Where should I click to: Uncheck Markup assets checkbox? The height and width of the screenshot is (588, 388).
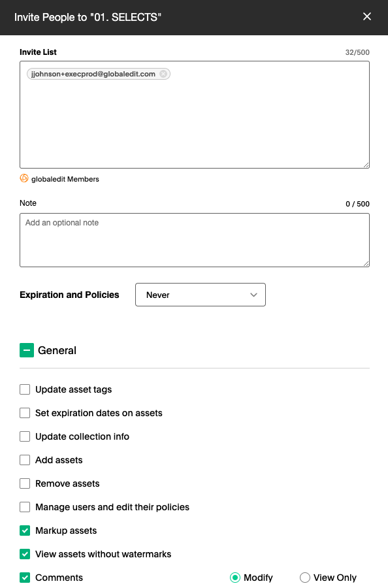coord(25,531)
